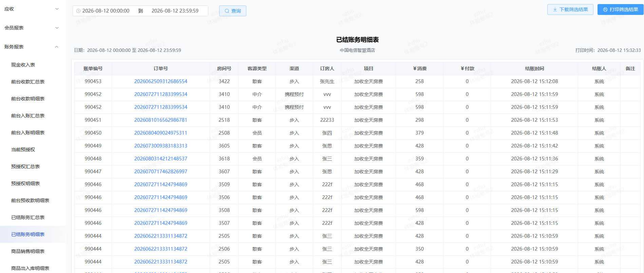Click the clock icon in date range field
The width and height of the screenshot is (644, 273).
click(x=78, y=11)
